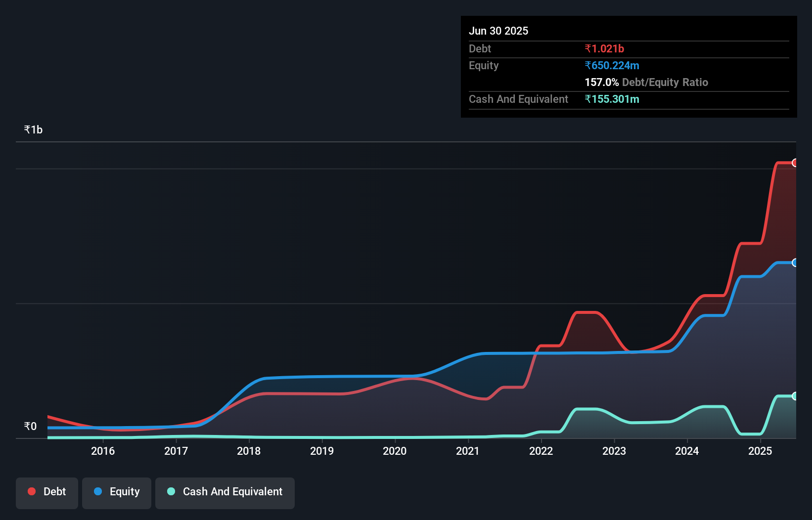The height and width of the screenshot is (520, 812).
Task: Select the blue endpoint marker on the Equity line
Action: click(795, 263)
